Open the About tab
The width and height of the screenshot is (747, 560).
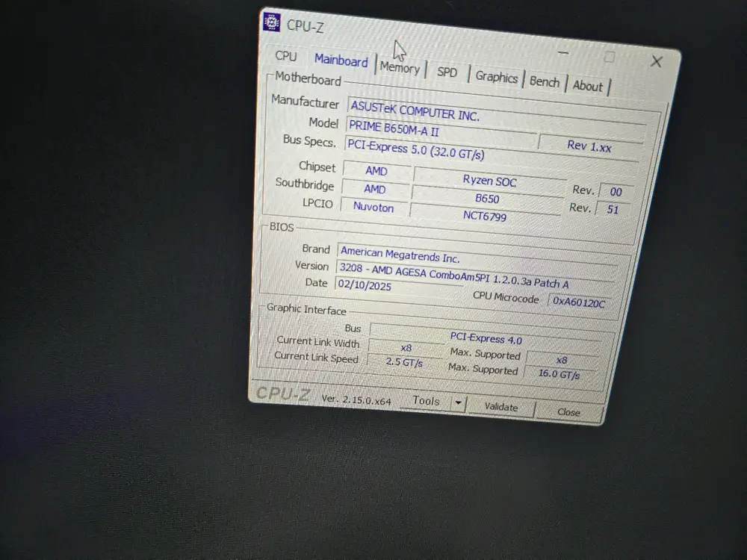point(587,86)
